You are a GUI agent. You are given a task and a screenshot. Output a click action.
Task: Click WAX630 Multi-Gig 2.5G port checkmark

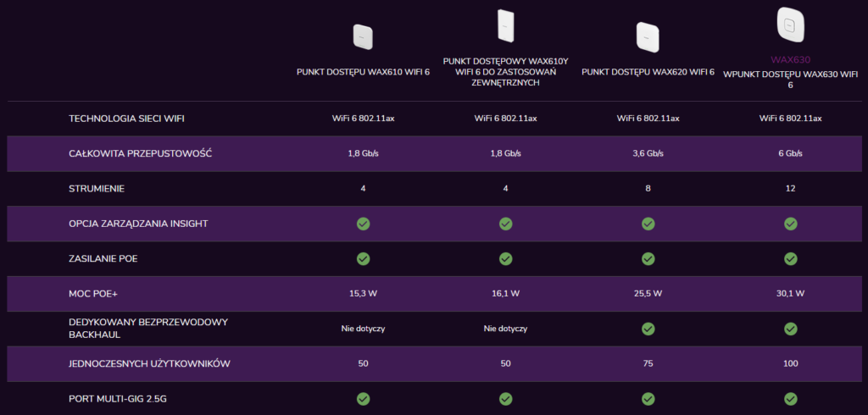click(790, 398)
